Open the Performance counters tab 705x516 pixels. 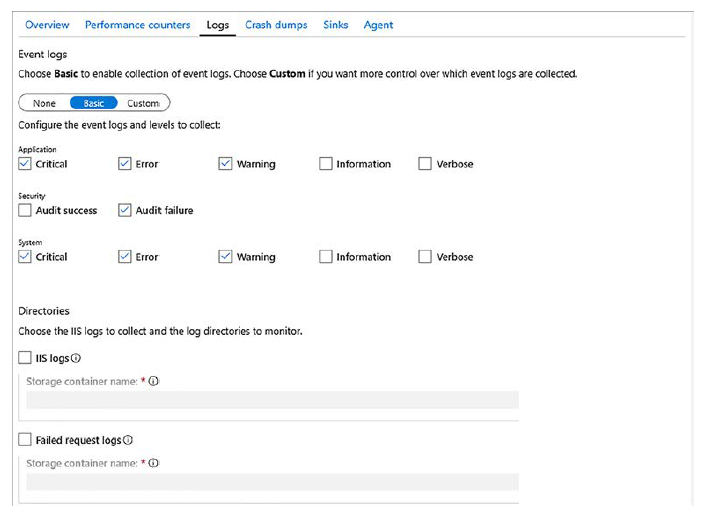[137, 25]
